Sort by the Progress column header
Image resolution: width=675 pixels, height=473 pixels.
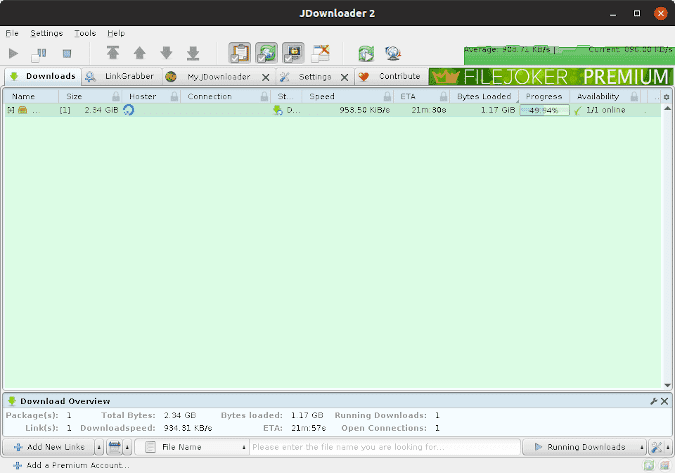click(544, 96)
